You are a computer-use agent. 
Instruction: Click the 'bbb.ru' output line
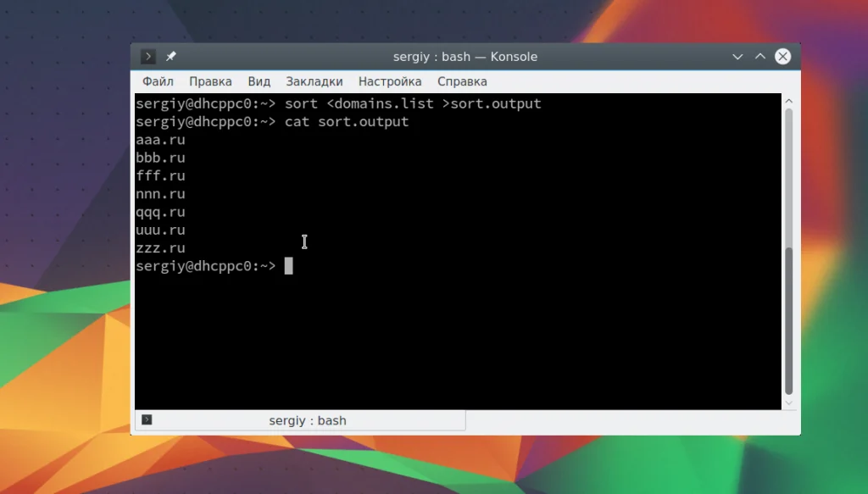160,158
